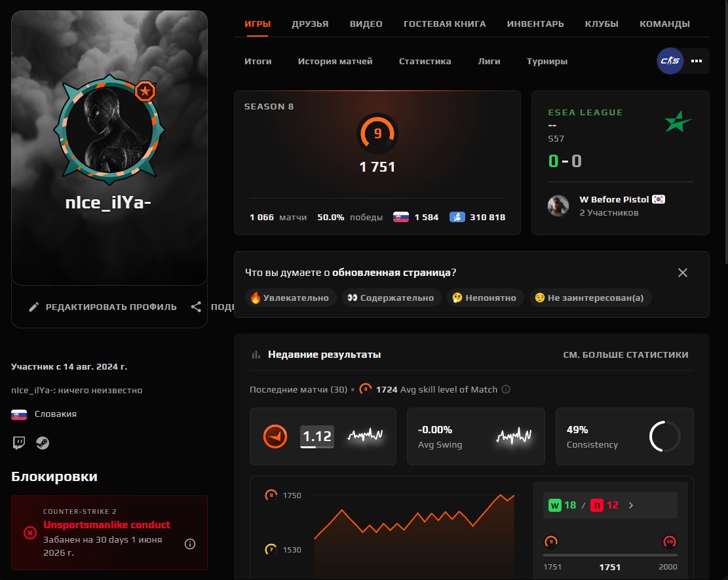Open the three-dot more games menu
The width and height of the screenshot is (728, 580).
697,61
